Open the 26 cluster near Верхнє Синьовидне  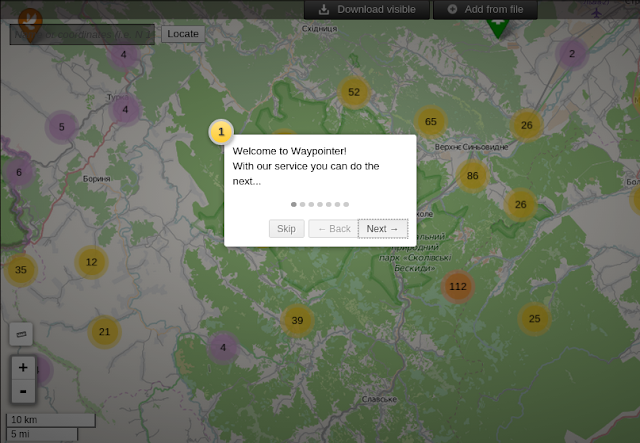(x=527, y=125)
